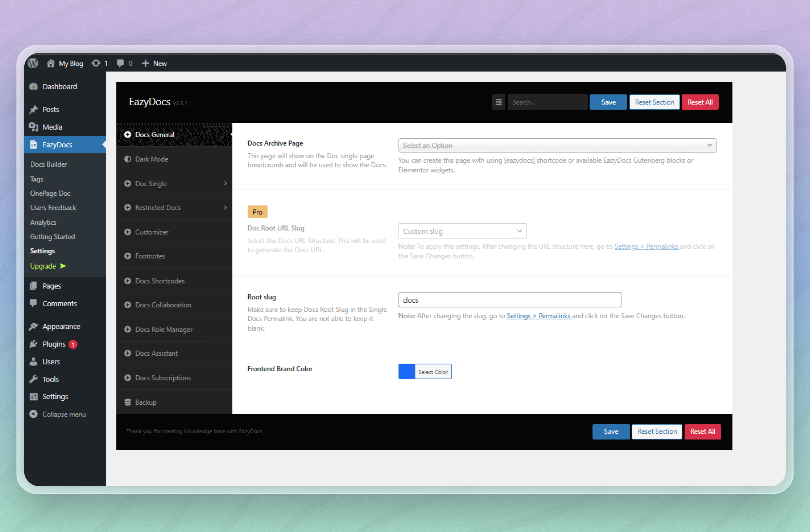This screenshot has height=532, width=810.
Task: Click the plus icon next to New
Action: (x=145, y=63)
